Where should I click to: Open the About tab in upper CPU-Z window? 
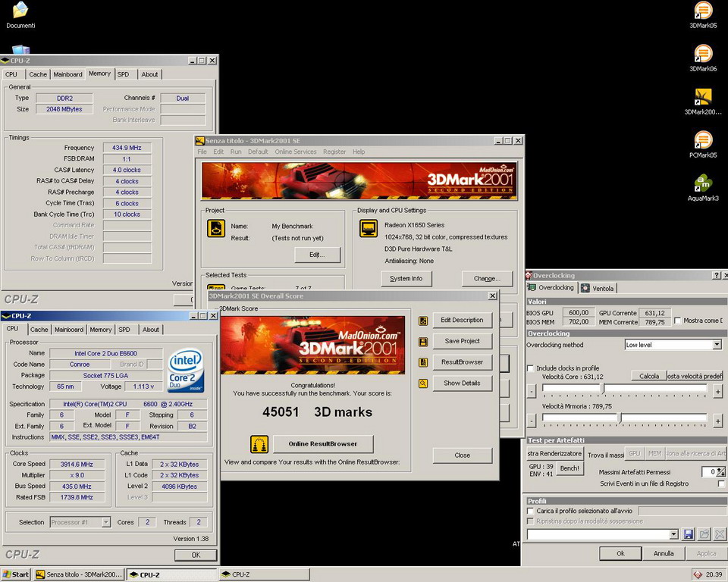point(149,74)
